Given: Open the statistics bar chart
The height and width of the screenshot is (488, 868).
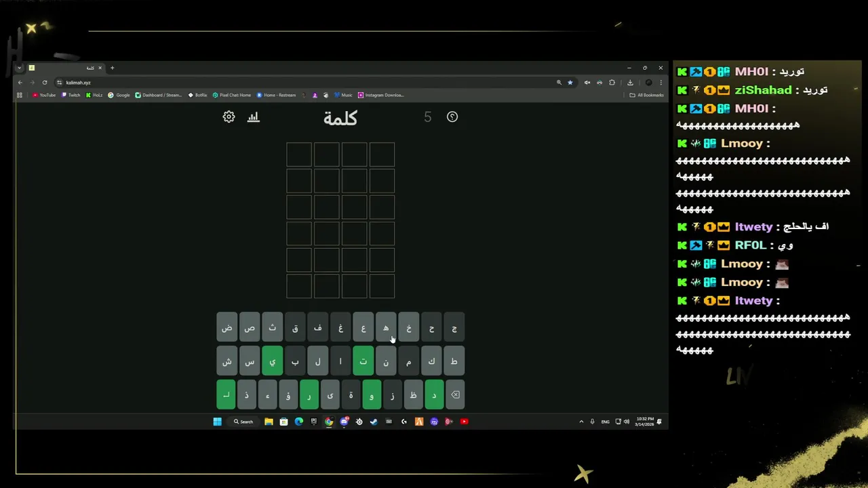Looking at the screenshot, I should tap(254, 117).
